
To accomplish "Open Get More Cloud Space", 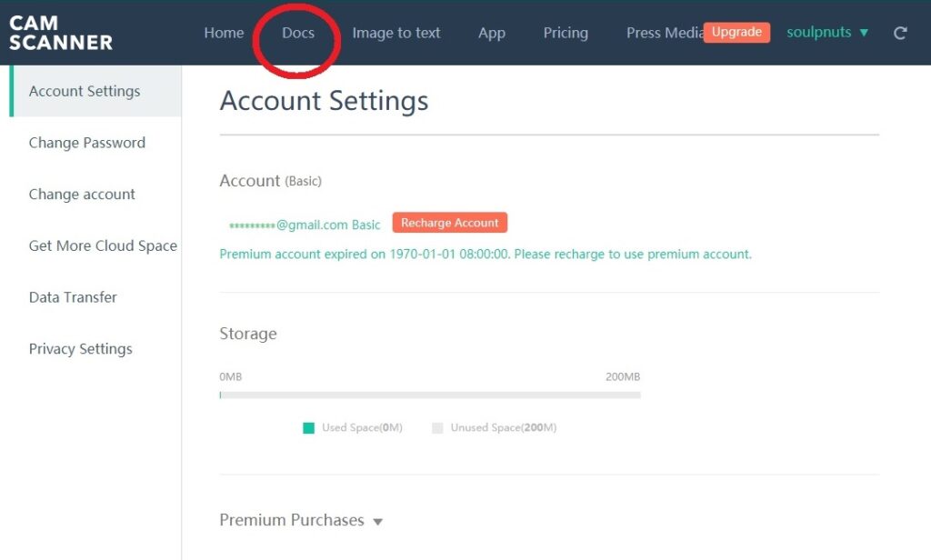I will click(x=103, y=245).
